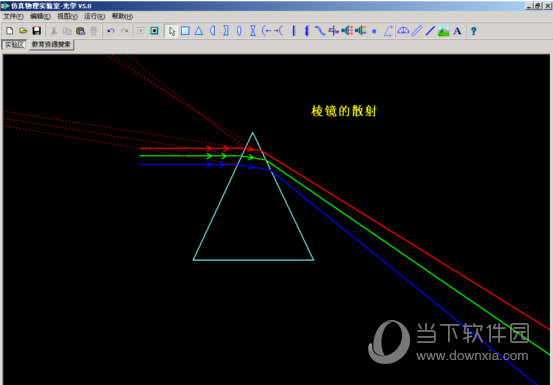Select the hourglass-shaped lens tool

[x=253, y=31]
